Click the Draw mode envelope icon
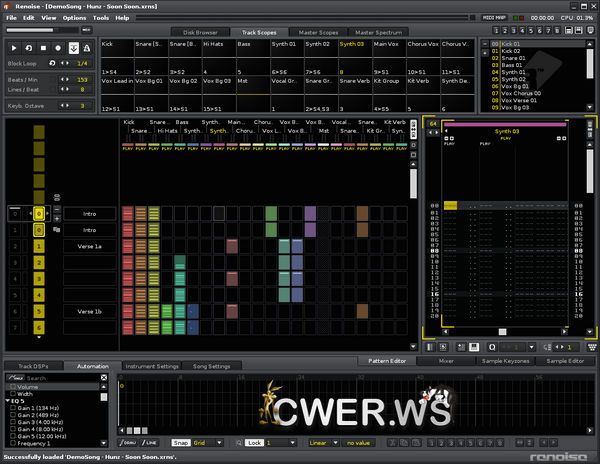 [x=128, y=442]
